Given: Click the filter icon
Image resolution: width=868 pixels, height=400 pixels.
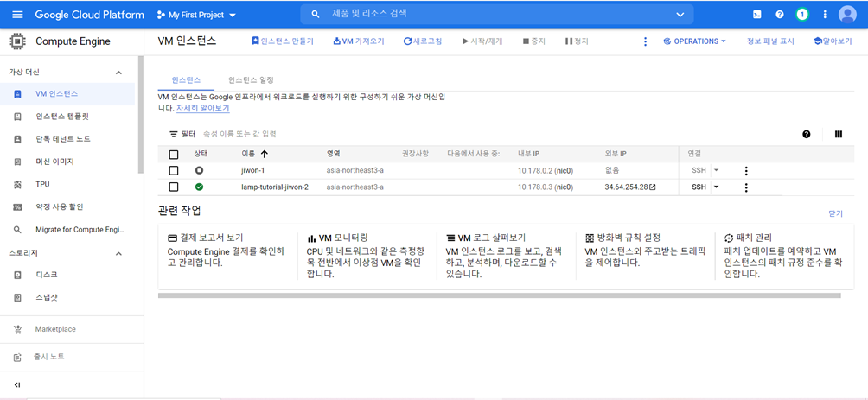Looking at the screenshot, I should [173, 134].
